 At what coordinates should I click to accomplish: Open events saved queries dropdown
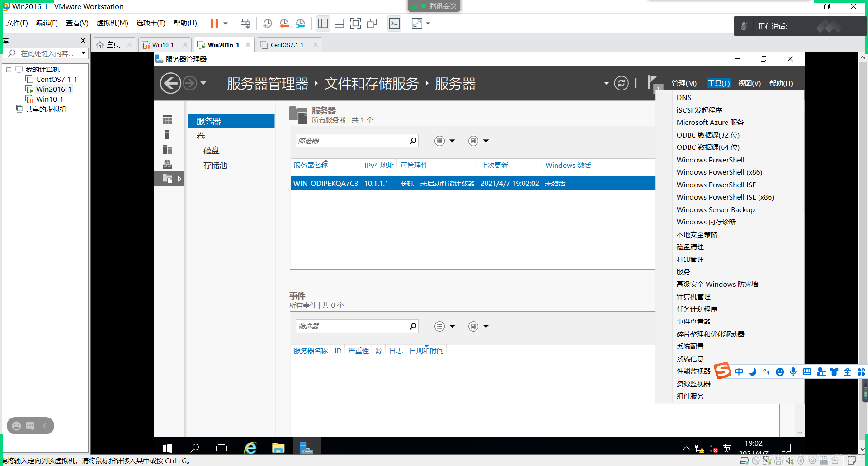[x=478, y=326]
